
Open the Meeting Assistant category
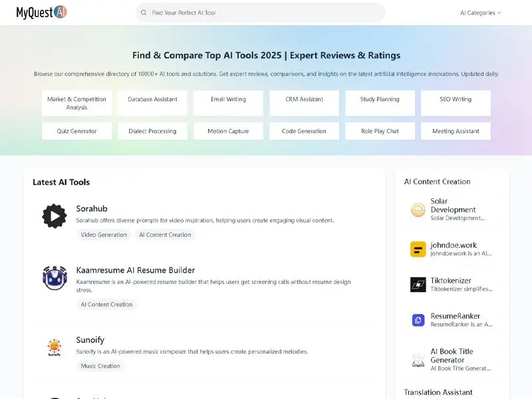click(456, 131)
